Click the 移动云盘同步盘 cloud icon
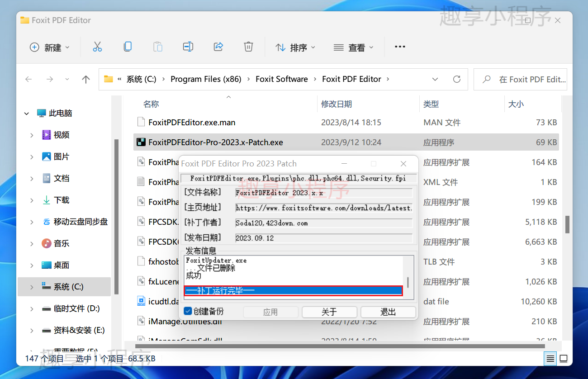The image size is (588, 379). (46, 222)
